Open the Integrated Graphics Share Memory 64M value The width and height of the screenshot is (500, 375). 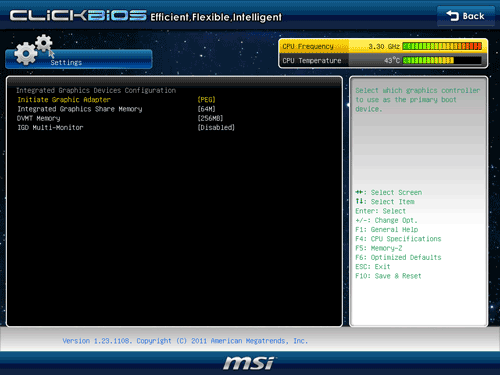click(206, 109)
